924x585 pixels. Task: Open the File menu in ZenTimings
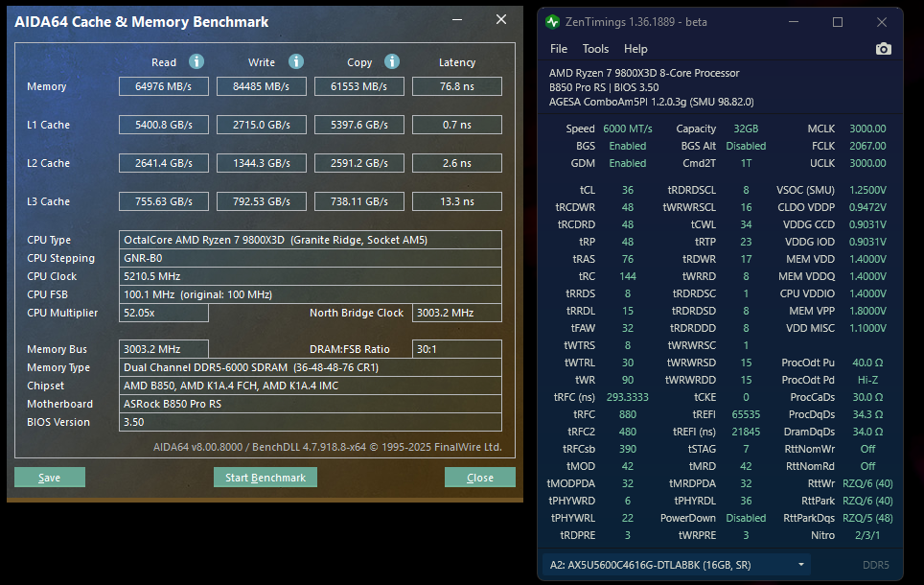(559, 49)
